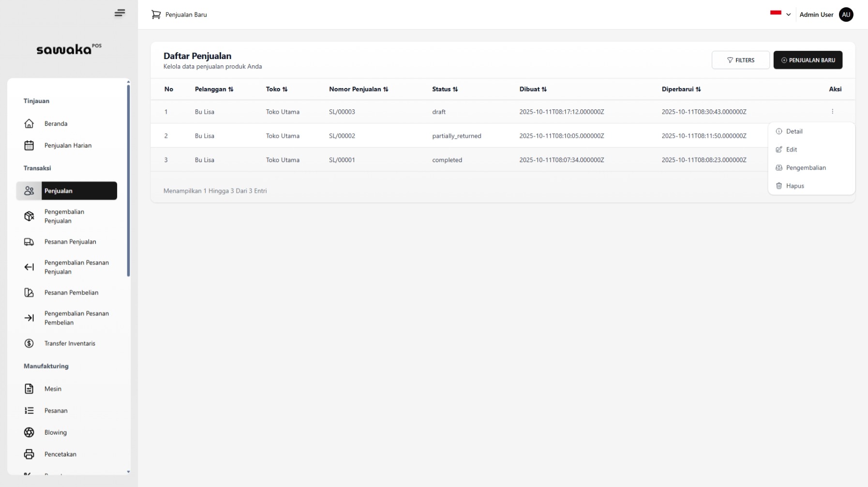Viewport: 868px width, 487px height.
Task: Click the Pengembalian Penjualan box icon
Action: pyautogui.click(x=29, y=216)
